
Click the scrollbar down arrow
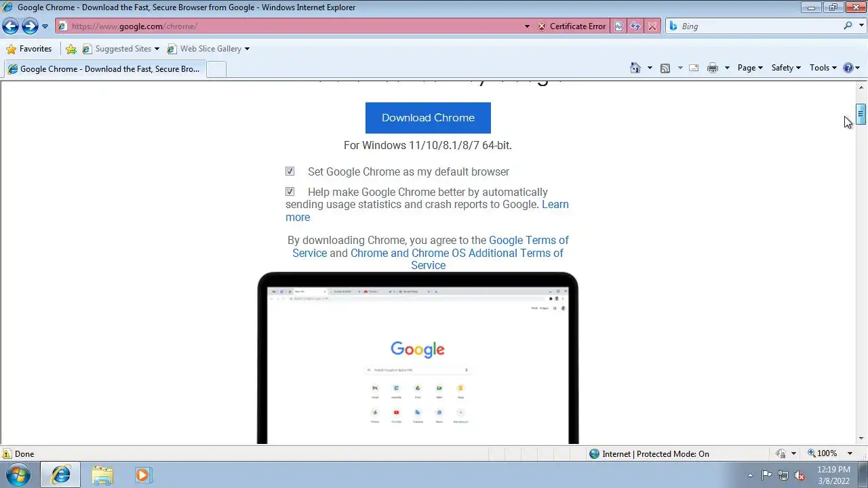[x=861, y=439]
